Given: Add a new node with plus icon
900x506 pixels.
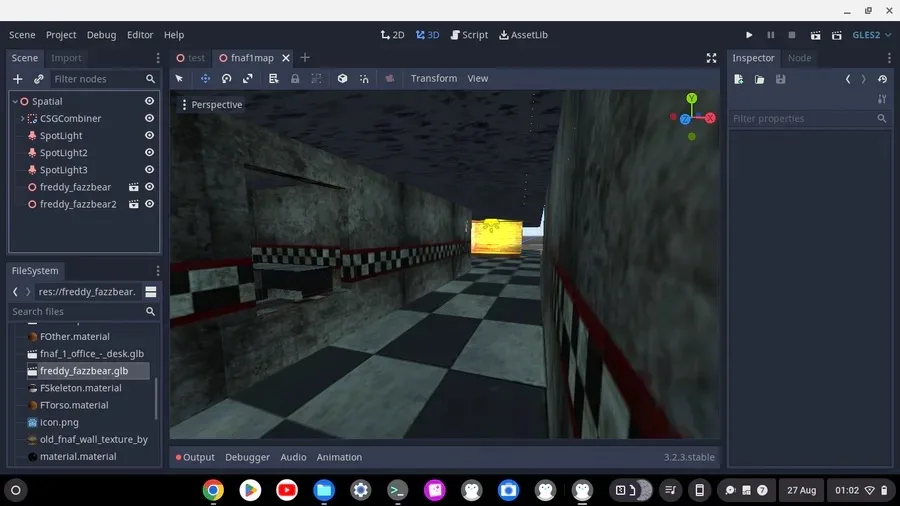Looking at the screenshot, I should point(18,79).
